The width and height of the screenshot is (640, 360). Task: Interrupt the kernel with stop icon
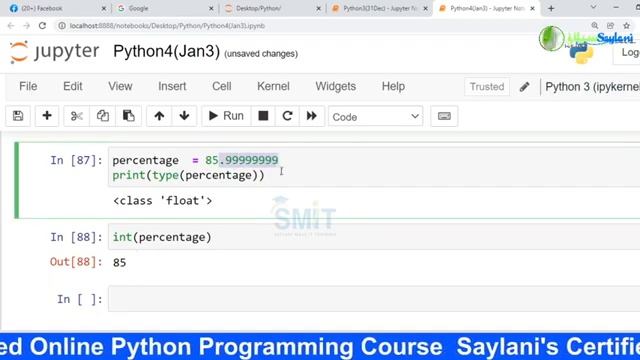click(263, 116)
